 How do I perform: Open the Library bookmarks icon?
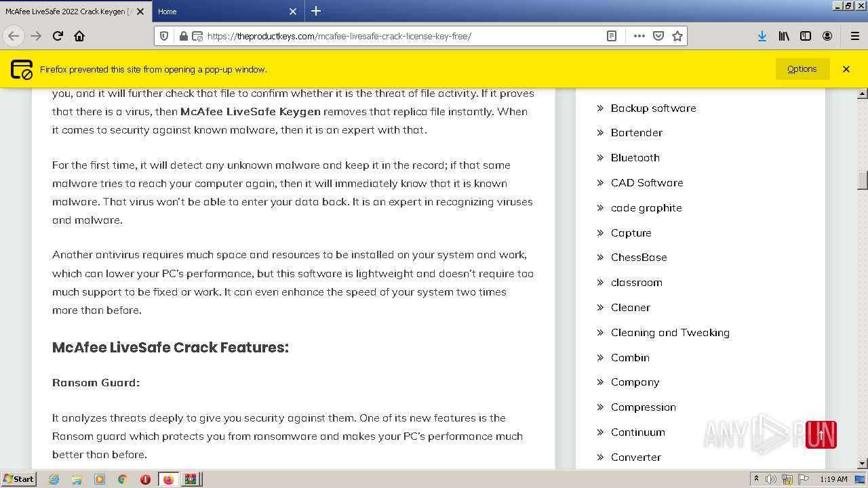point(784,36)
